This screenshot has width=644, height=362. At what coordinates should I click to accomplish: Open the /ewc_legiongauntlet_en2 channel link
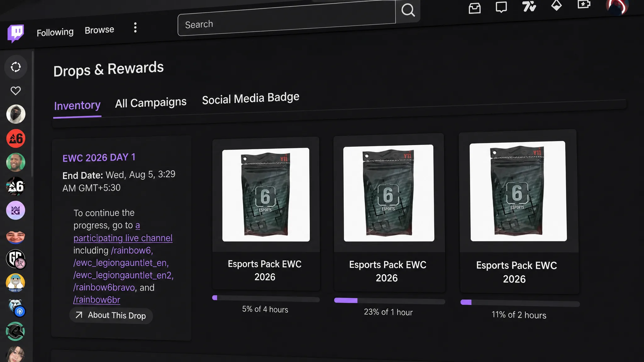[123, 275]
